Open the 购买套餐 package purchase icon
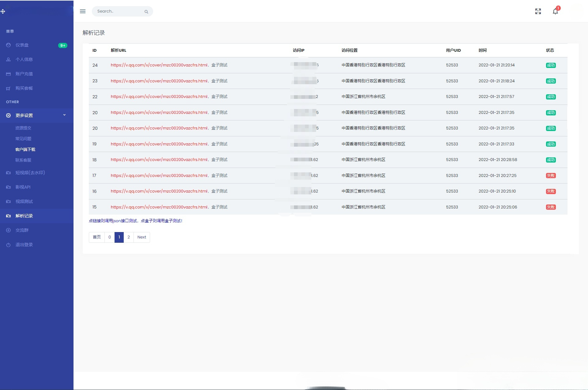The width and height of the screenshot is (588, 390). click(8, 88)
